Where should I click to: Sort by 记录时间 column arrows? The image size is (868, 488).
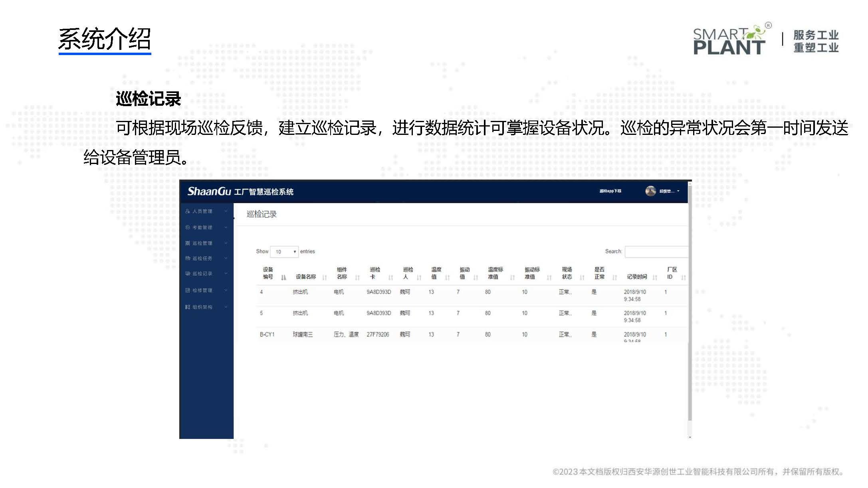click(655, 277)
